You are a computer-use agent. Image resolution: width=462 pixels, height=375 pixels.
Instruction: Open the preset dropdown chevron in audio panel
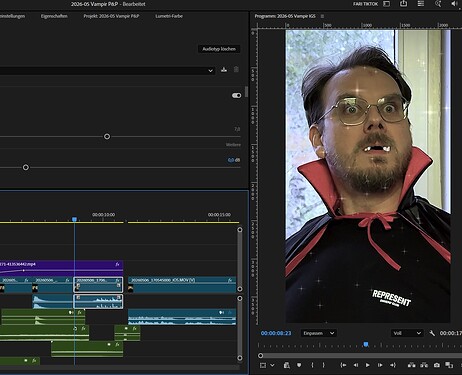coord(210,71)
